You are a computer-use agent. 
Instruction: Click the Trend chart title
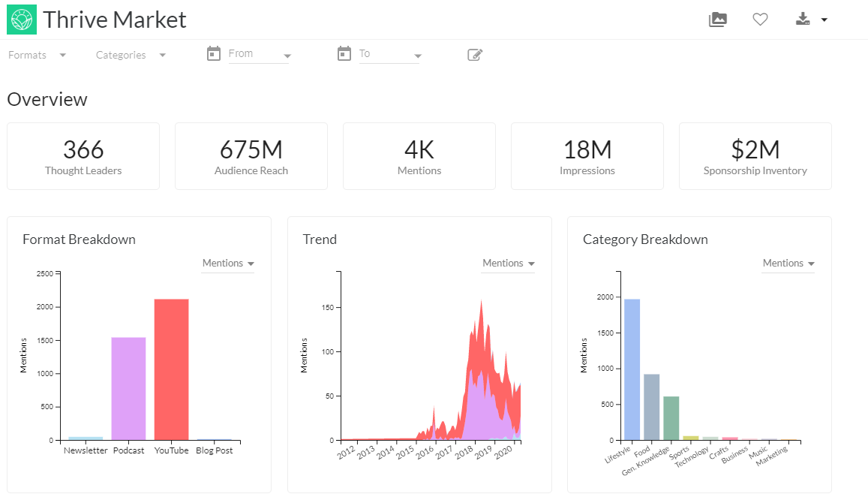(x=320, y=239)
